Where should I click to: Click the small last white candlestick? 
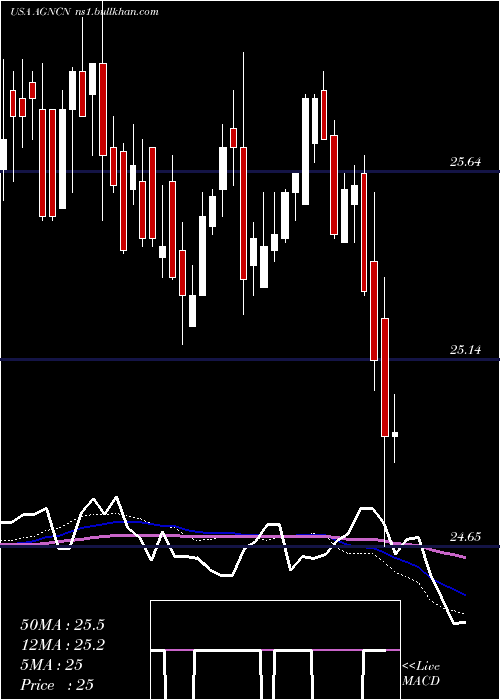click(x=395, y=434)
